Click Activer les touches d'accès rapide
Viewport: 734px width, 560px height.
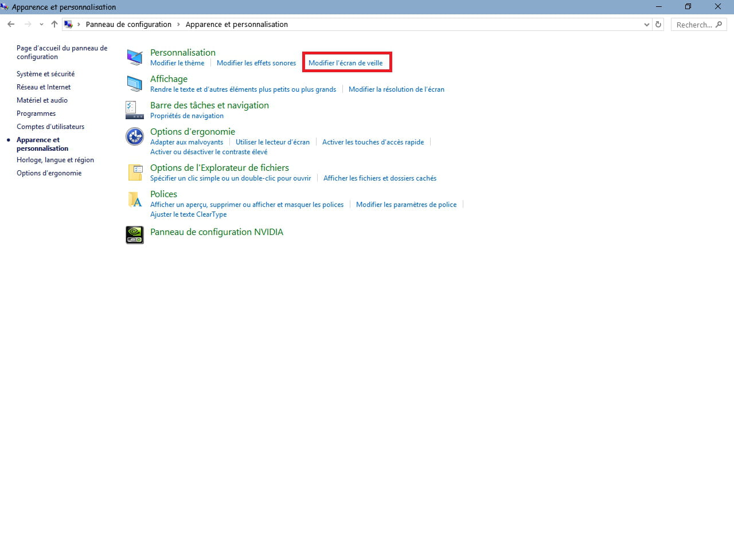pos(373,142)
